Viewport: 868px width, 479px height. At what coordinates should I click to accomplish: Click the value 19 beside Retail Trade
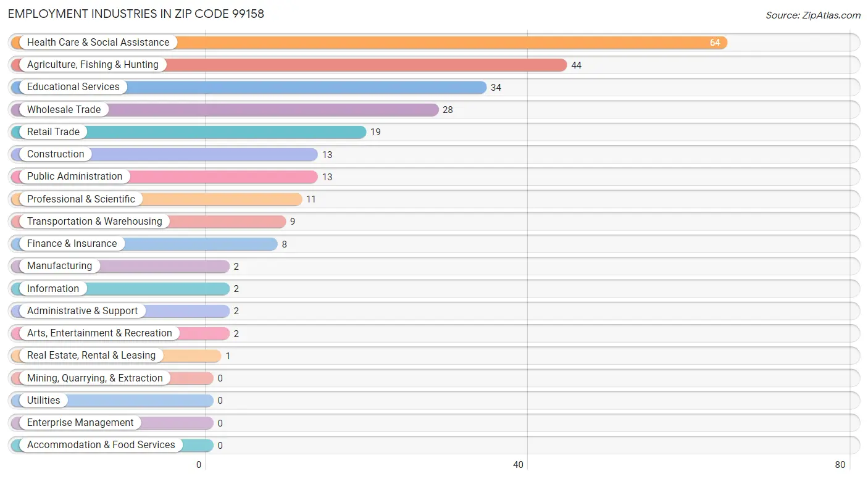point(375,133)
